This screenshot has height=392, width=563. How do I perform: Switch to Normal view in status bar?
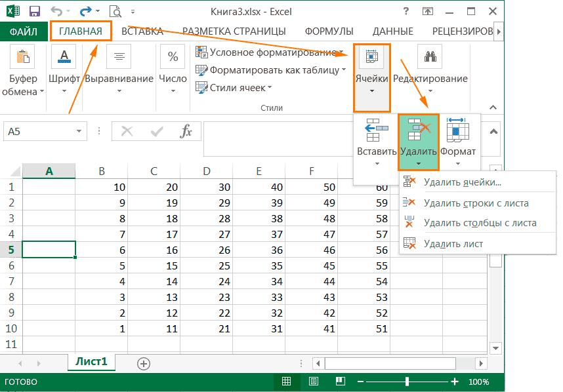pyautogui.click(x=287, y=382)
